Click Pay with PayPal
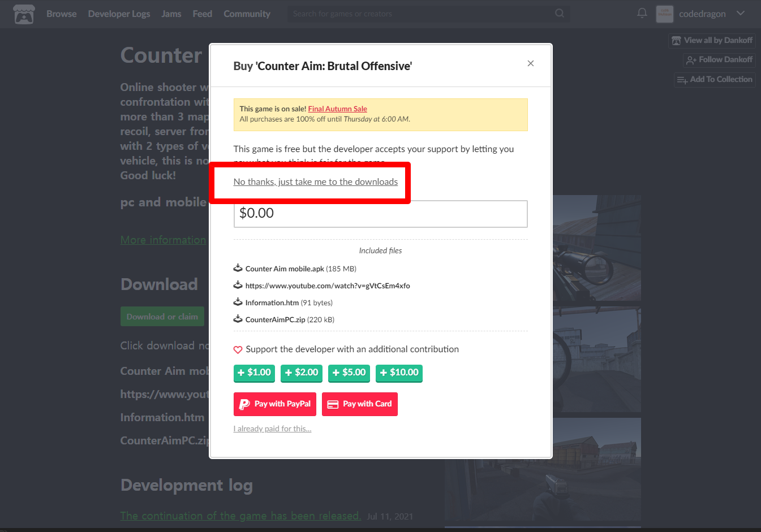This screenshot has height=532, width=761. point(275,404)
